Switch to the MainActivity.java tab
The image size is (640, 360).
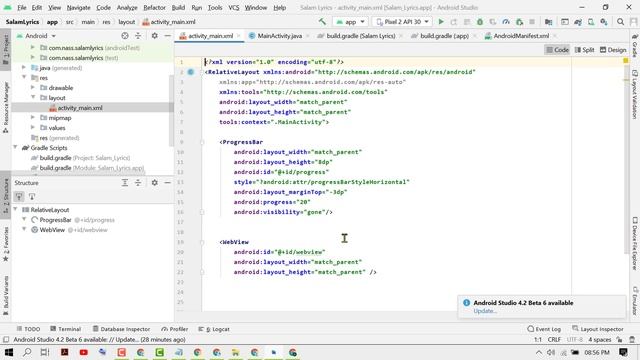[x=279, y=36]
